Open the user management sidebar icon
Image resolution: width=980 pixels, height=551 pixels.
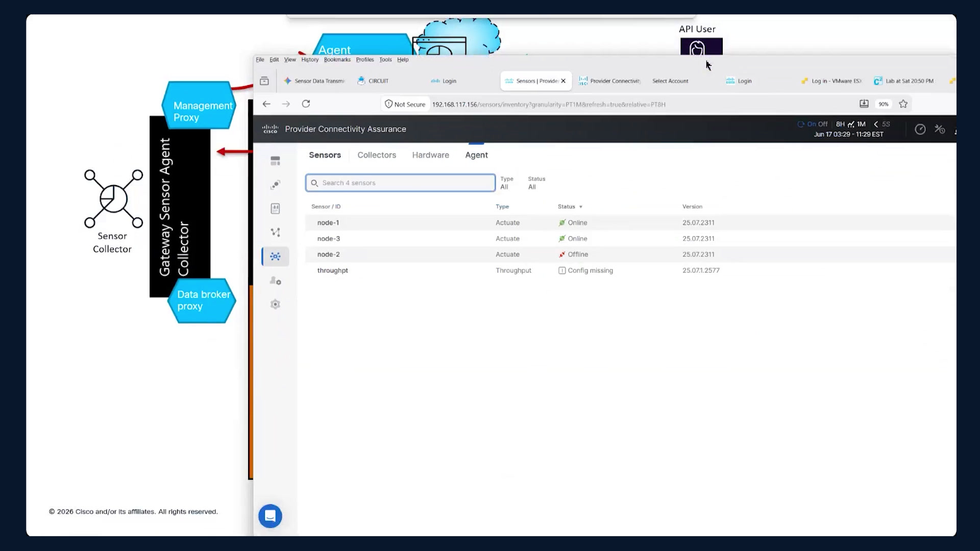pyautogui.click(x=275, y=281)
